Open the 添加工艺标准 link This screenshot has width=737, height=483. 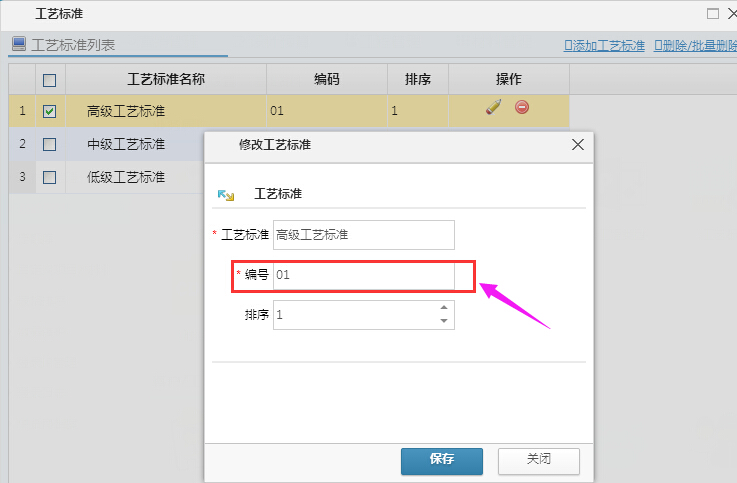pos(605,45)
